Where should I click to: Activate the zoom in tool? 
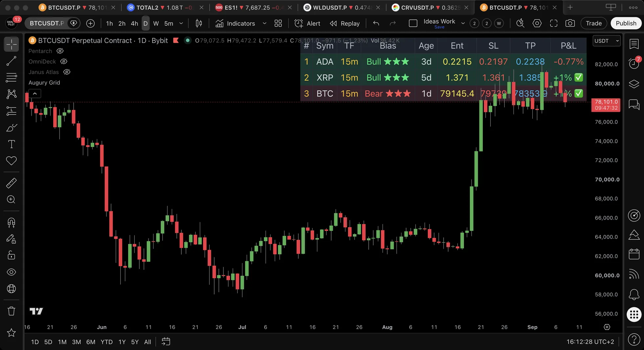point(11,199)
